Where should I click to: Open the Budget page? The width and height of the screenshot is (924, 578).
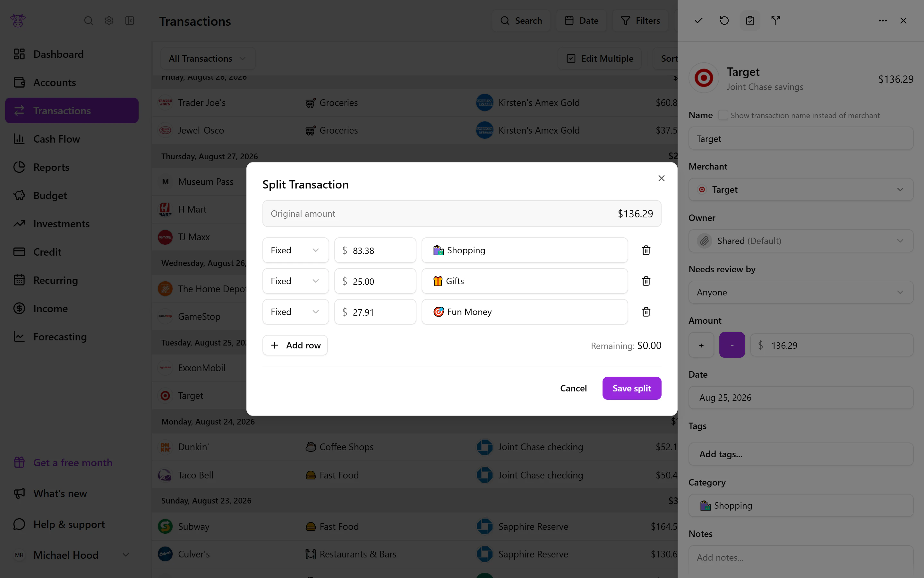[72, 196]
